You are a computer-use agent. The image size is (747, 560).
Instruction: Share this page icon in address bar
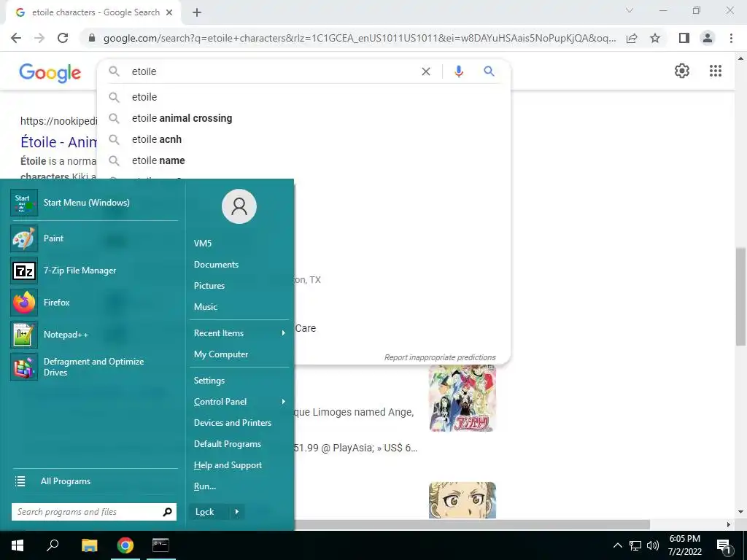(x=632, y=38)
